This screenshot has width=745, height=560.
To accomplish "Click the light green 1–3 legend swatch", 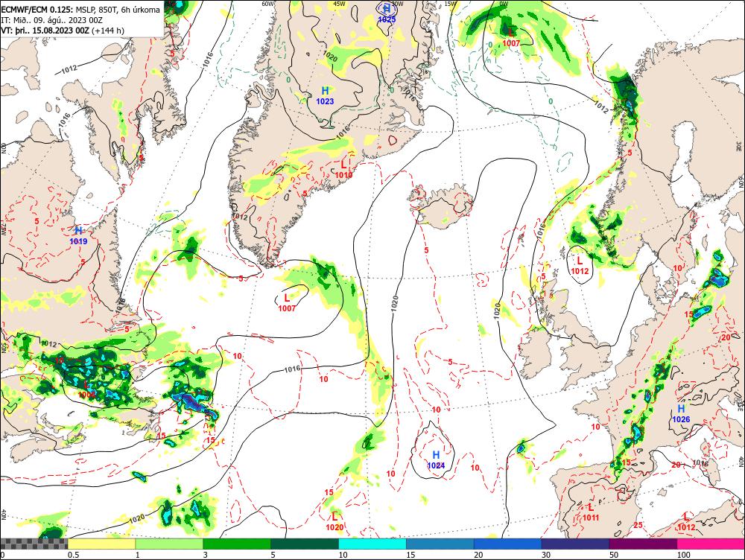I will pos(169,544).
